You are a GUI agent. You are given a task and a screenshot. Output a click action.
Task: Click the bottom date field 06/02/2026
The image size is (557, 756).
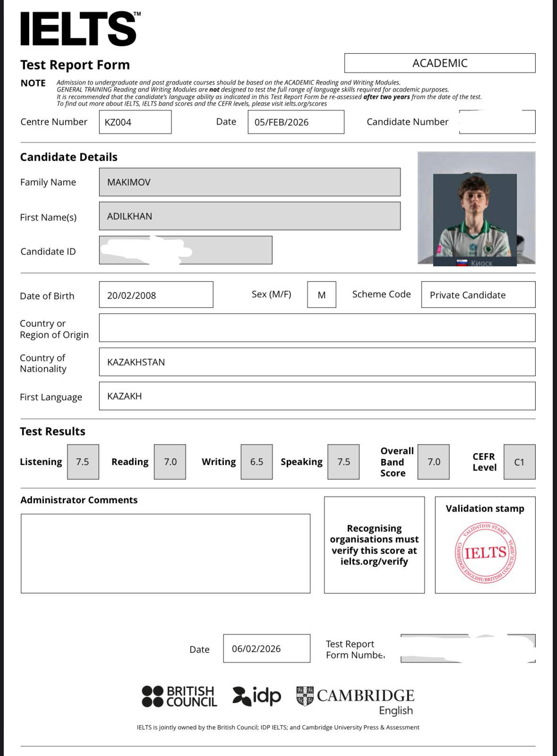pos(267,648)
